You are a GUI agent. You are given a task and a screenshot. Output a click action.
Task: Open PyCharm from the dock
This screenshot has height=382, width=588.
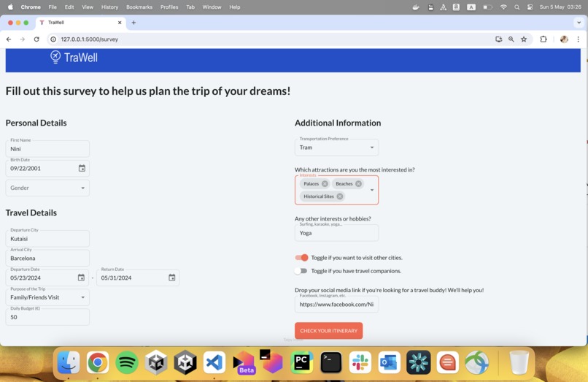[302, 362]
